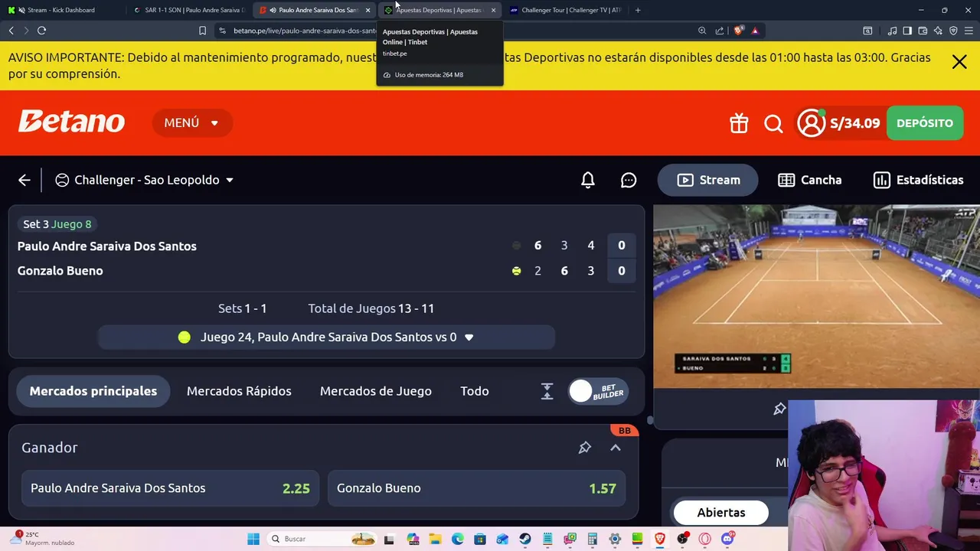Image resolution: width=980 pixels, height=551 pixels.
Task: Switch to the Challenger Tour ATP tab
Action: (x=567, y=10)
